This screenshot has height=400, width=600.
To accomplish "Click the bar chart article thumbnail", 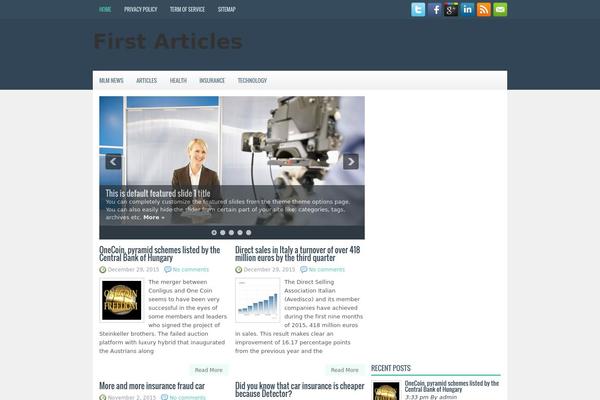I will click(258, 300).
